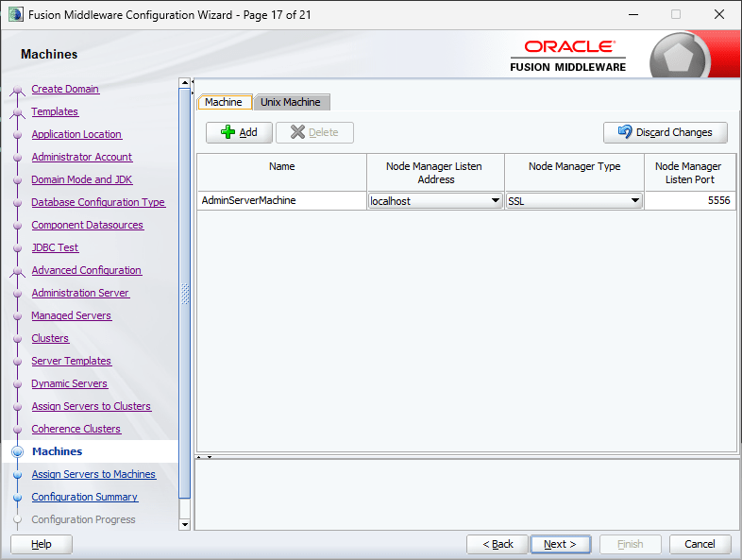
Task: Go to Database Configuration Type step
Action: pos(98,203)
